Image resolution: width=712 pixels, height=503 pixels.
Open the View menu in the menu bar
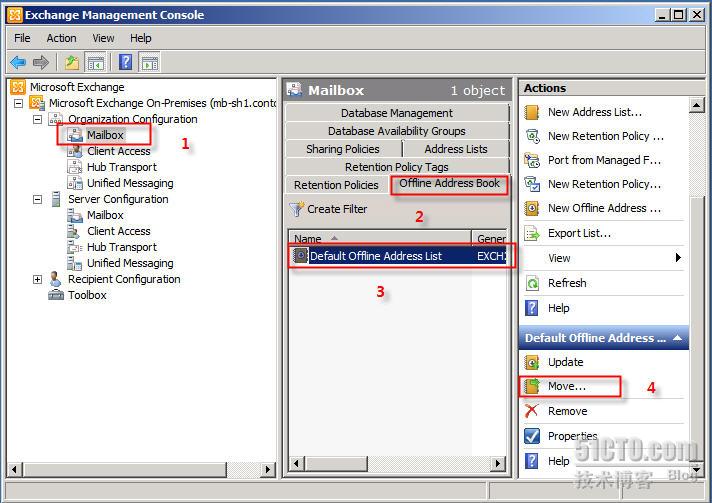pos(103,38)
